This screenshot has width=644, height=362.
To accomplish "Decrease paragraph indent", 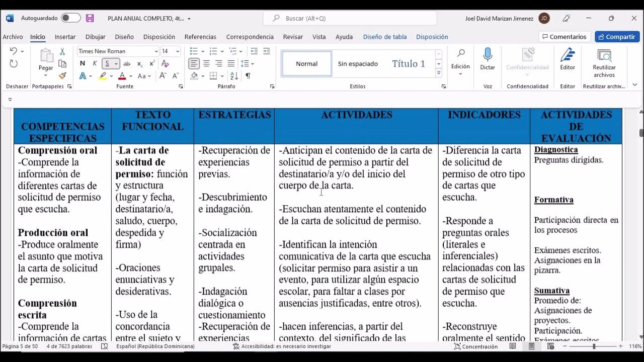I will click(254, 51).
